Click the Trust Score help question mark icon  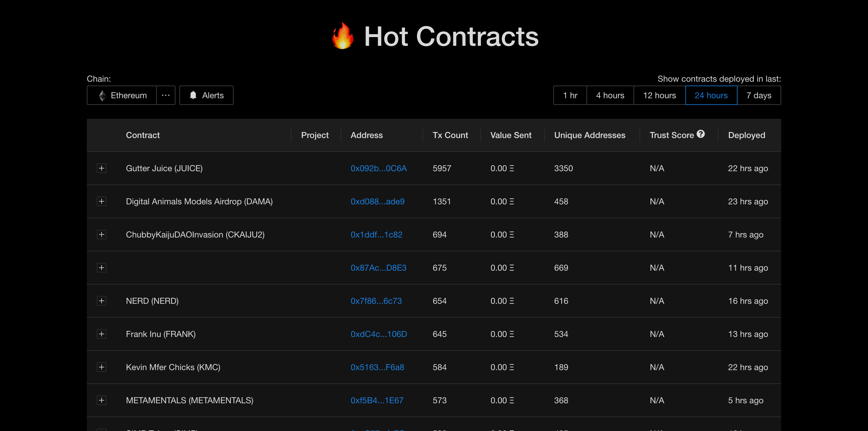(701, 134)
